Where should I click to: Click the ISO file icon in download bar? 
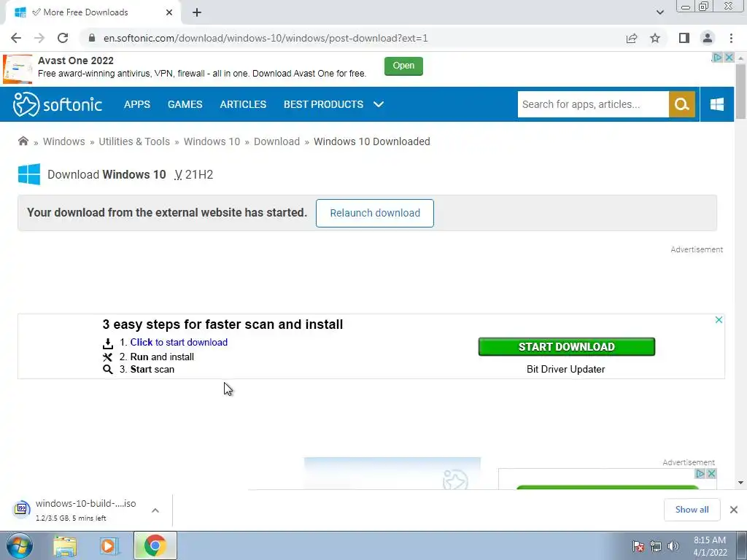coord(21,509)
